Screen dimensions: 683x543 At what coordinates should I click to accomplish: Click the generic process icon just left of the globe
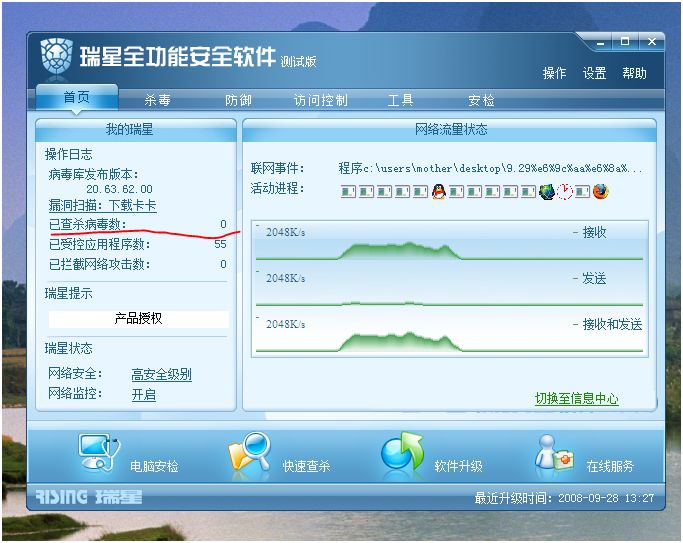coord(528,192)
